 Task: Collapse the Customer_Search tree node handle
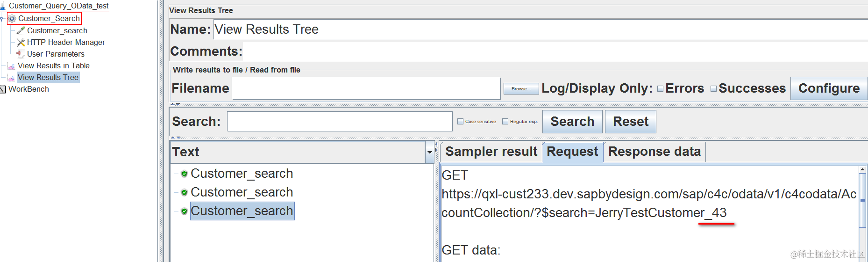coord(2,19)
